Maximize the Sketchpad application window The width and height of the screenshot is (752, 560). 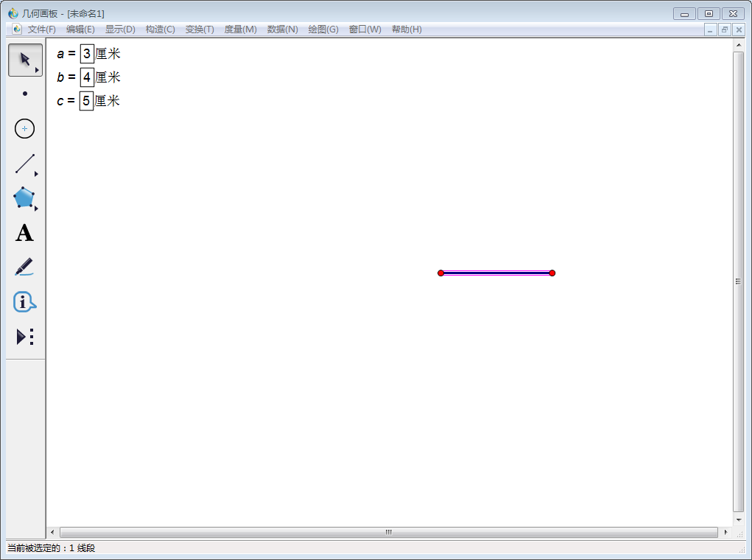pos(709,14)
